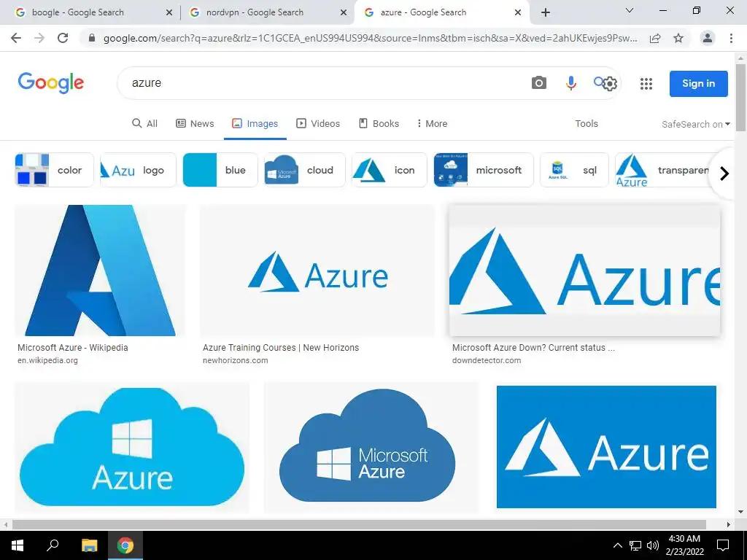Close the nordvpn search tab
The image size is (747, 560).
tap(344, 13)
